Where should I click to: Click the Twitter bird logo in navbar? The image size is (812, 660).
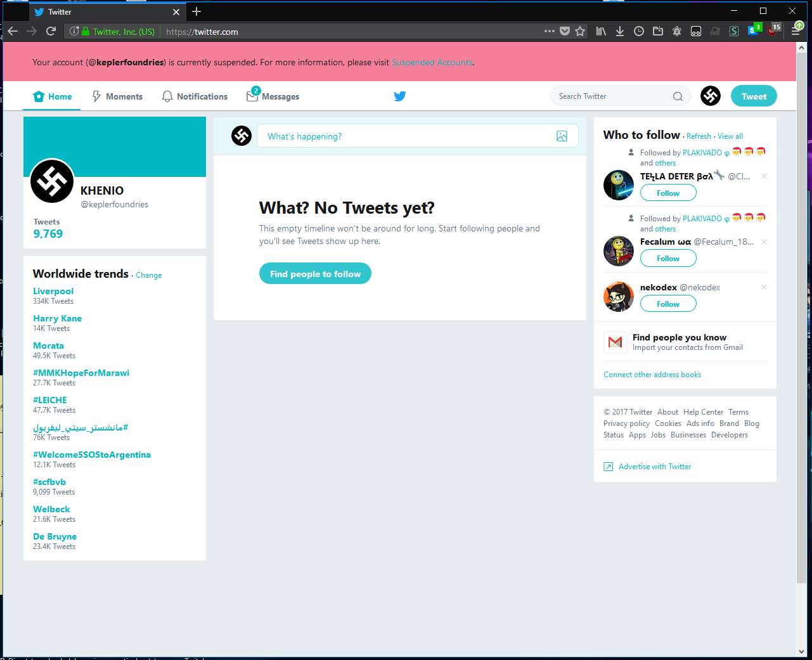(x=400, y=96)
